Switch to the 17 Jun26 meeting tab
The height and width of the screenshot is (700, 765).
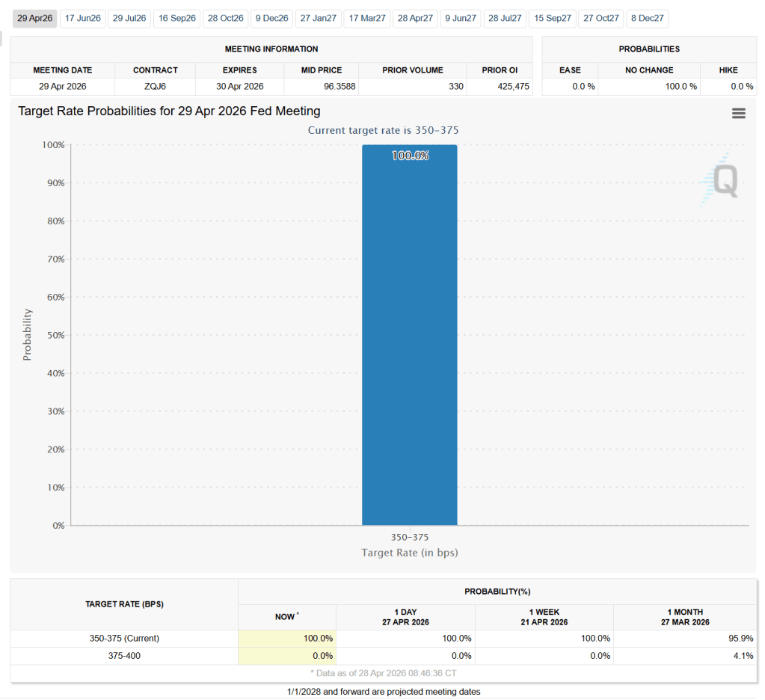82,18
